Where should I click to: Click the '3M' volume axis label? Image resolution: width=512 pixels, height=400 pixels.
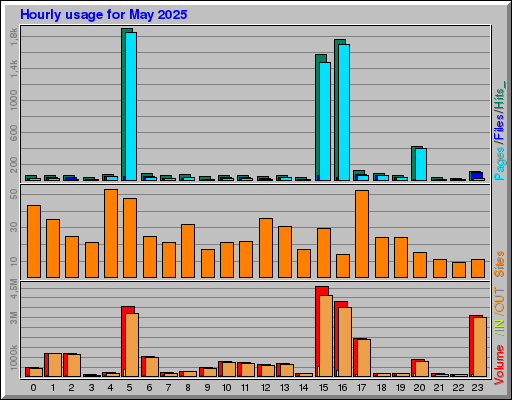point(14,318)
